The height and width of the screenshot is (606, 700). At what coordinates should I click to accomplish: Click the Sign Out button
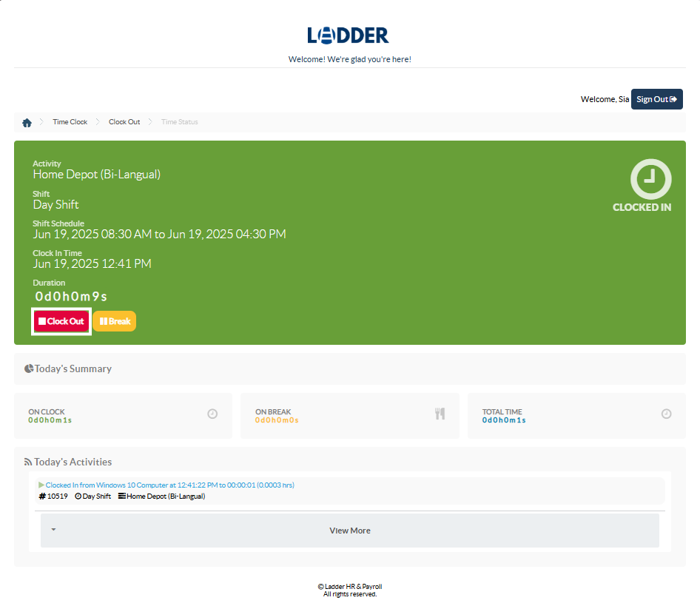(x=656, y=99)
